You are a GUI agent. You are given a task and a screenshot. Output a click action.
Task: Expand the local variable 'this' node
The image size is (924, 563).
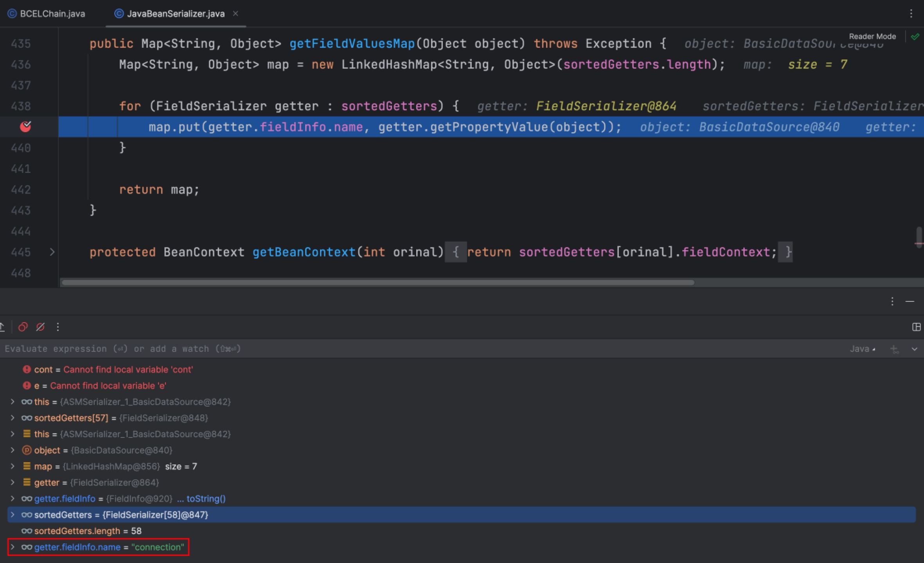coord(13,434)
